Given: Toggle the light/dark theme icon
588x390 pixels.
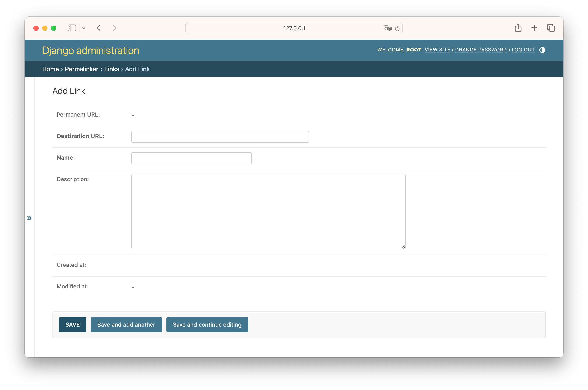Looking at the screenshot, I should [542, 50].
